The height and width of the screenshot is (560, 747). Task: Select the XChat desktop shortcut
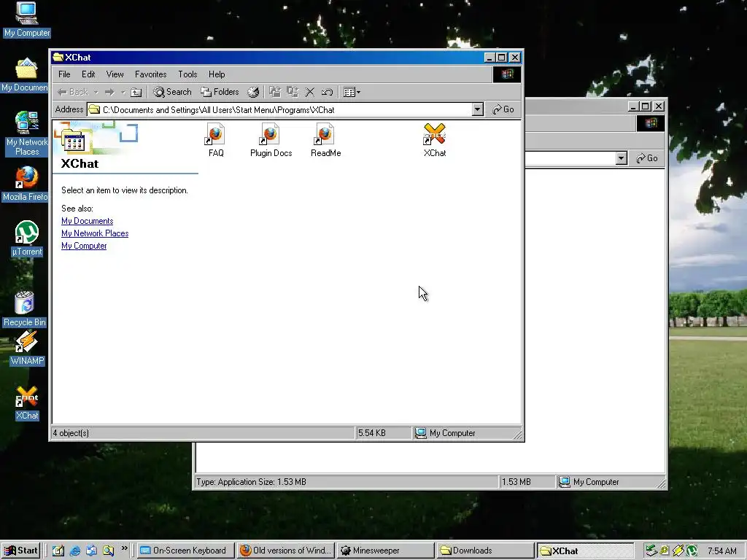[x=27, y=402]
